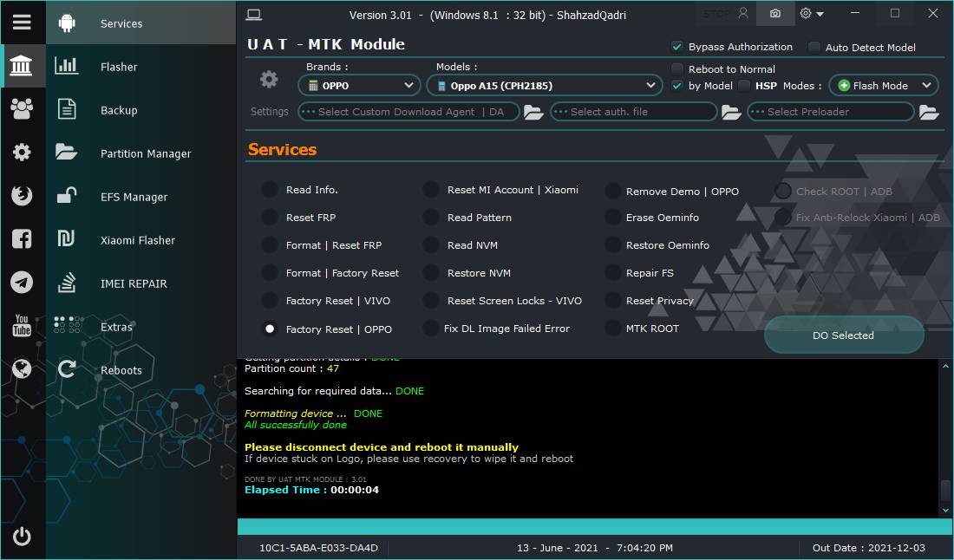954x560 pixels.
Task: Browse folder icon for Custom Download Agent
Action: tap(533, 112)
